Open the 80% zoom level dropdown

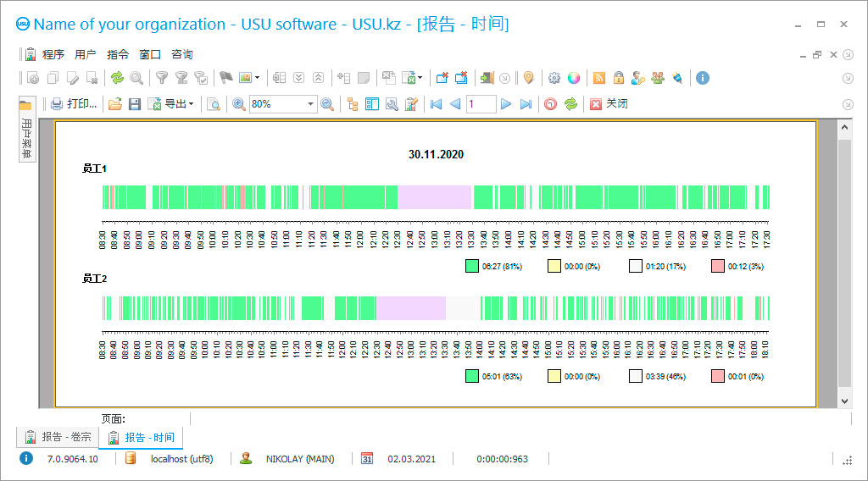pyautogui.click(x=310, y=104)
